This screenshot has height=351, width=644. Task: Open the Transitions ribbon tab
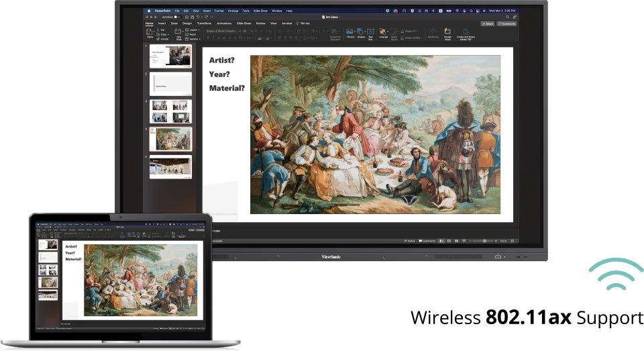[x=203, y=23]
